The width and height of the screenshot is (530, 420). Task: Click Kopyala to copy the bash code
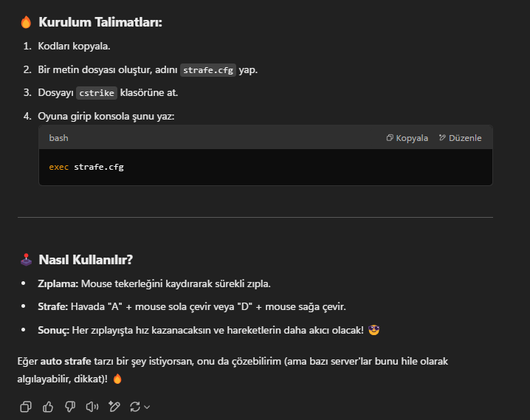click(407, 138)
